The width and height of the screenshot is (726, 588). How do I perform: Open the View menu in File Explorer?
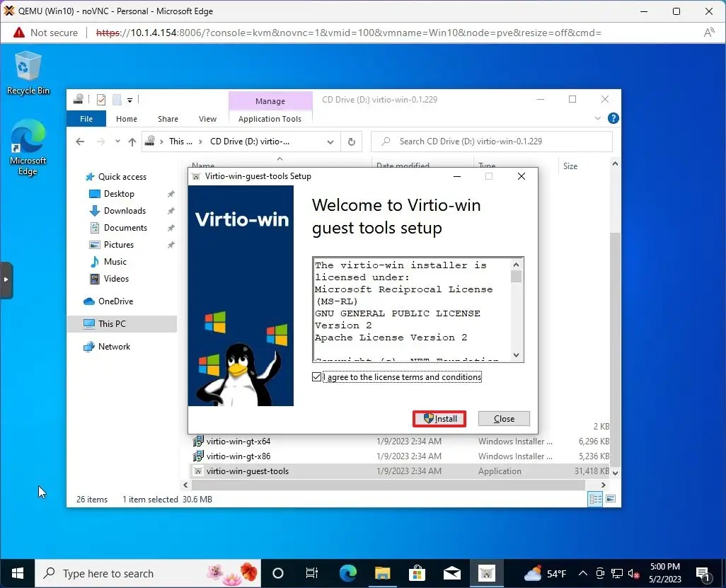[x=207, y=118]
